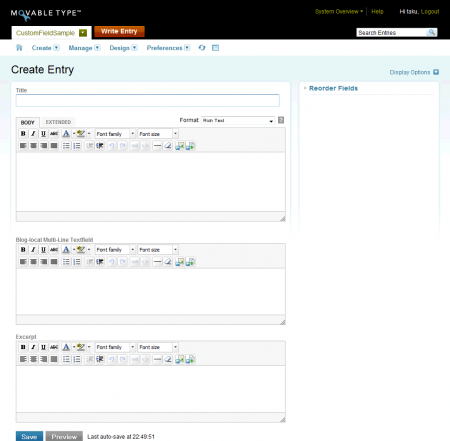Click Bold in the Body editor toolbar
The height and width of the screenshot is (441, 450).
pos(23,134)
